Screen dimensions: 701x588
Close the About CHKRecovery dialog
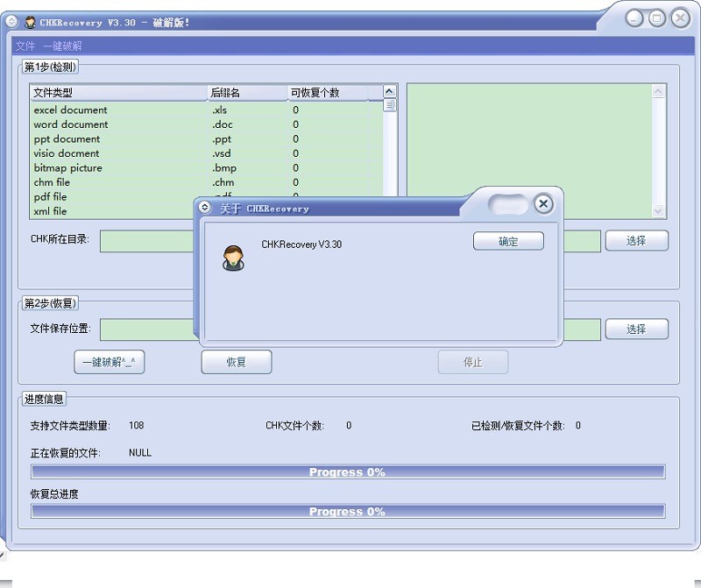[543, 204]
